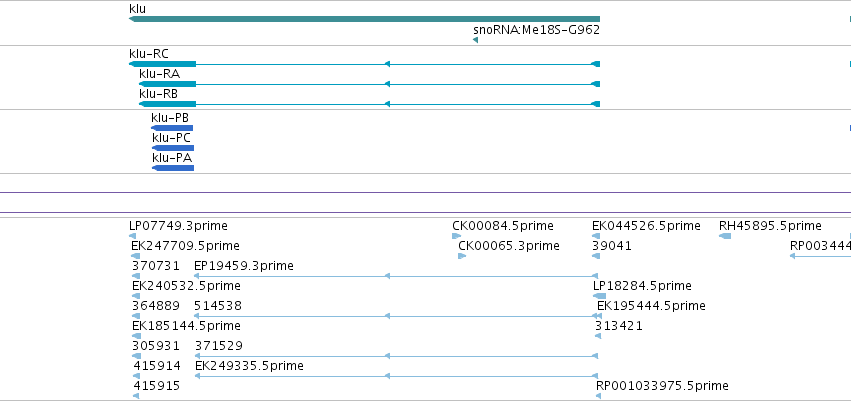Click the 514538 feature label
The height and width of the screenshot is (401, 851).
[218, 306]
